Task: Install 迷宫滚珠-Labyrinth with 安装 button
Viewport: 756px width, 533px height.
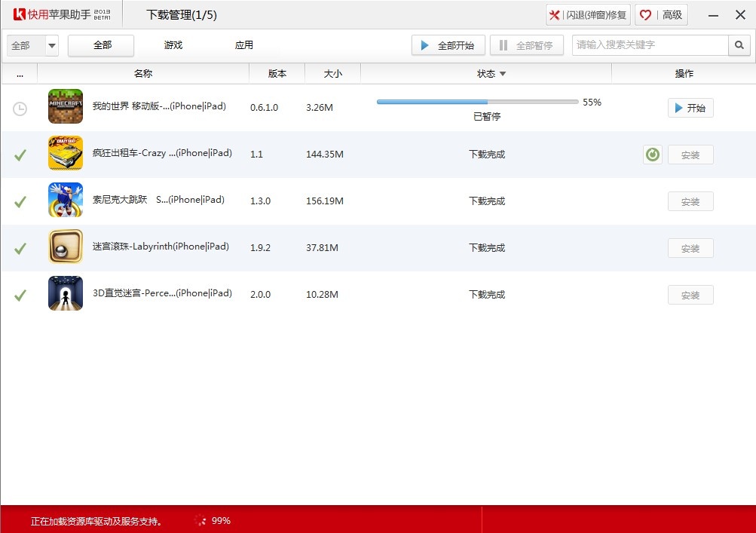Action: pyautogui.click(x=690, y=248)
